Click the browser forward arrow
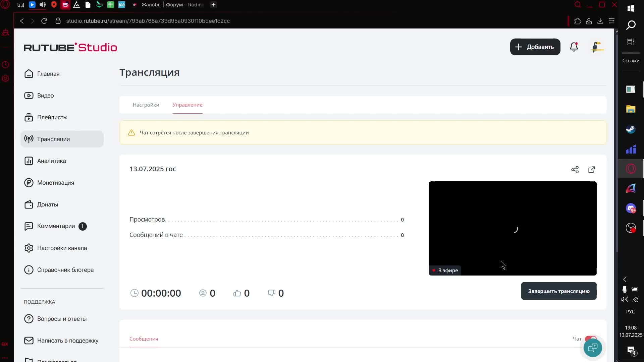This screenshot has height=362, width=644. 33,21
